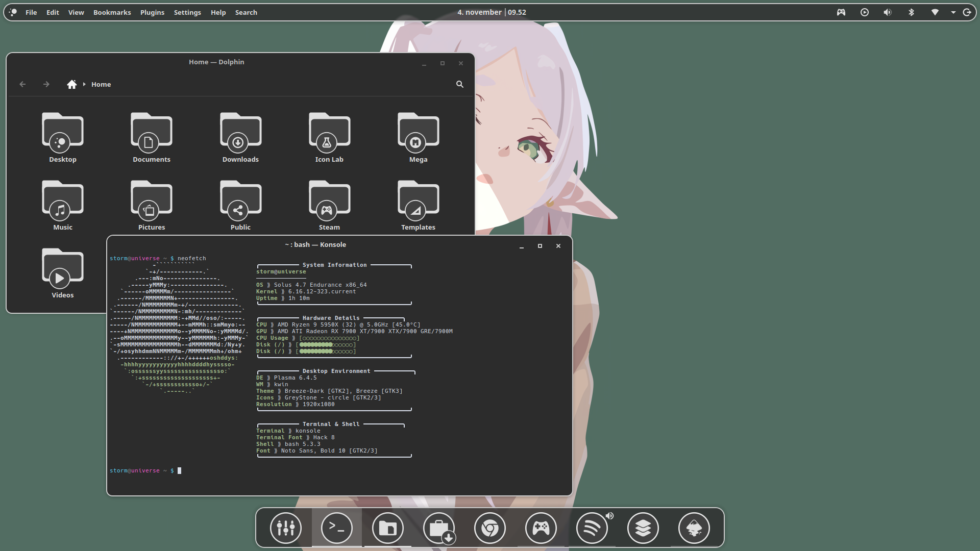
Task: Click the home icon in breadcrumb
Action: pyautogui.click(x=71, y=84)
